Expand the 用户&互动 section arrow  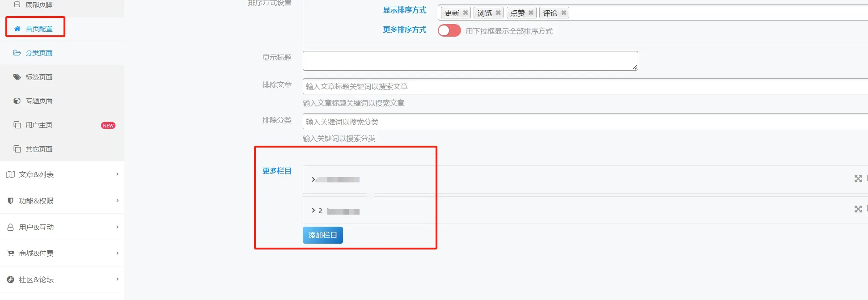click(x=117, y=227)
